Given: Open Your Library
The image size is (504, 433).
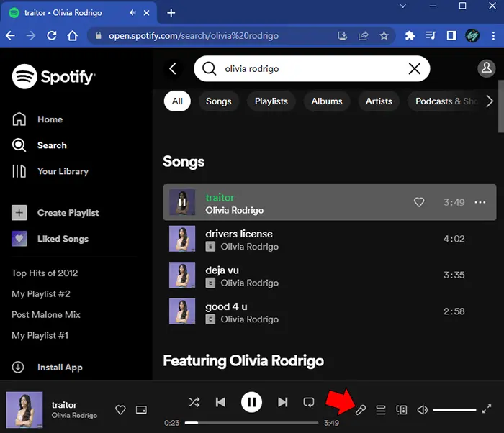Looking at the screenshot, I should pyautogui.click(x=50, y=171).
